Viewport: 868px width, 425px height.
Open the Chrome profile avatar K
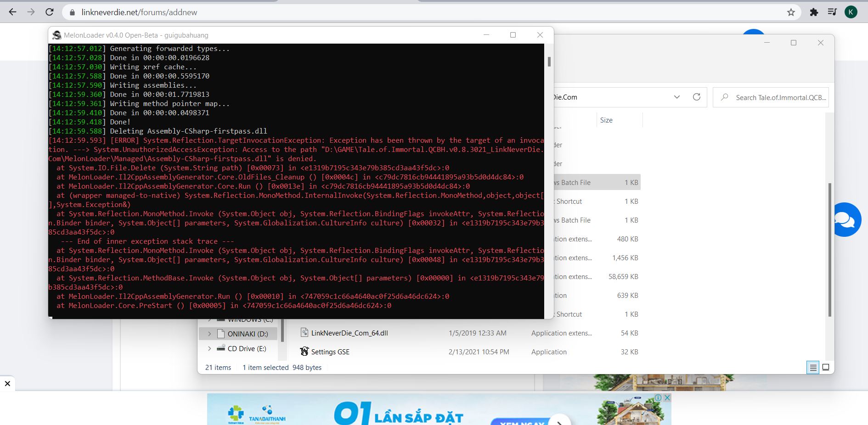[x=851, y=12]
